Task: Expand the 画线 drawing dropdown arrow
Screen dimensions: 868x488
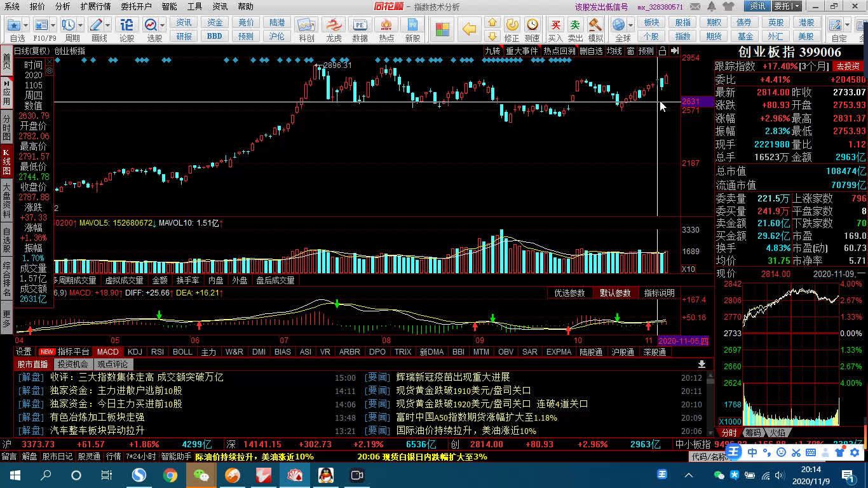Action: point(108,25)
